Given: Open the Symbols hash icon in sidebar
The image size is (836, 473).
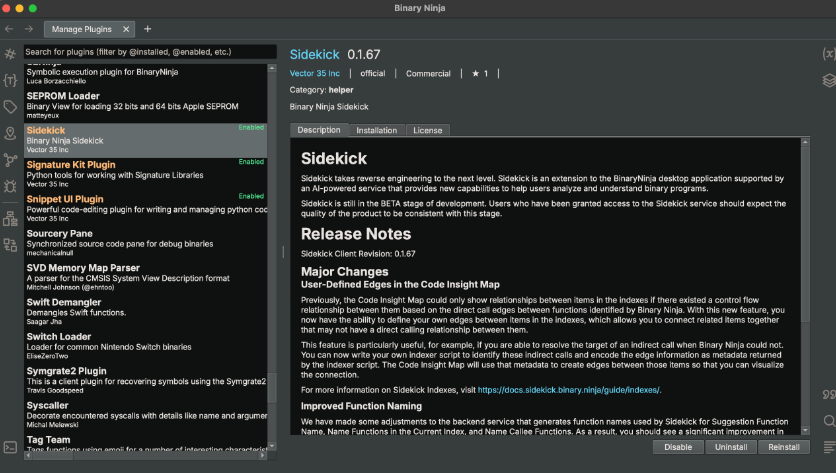Looking at the screenshot, I should click(x=10, y=53).
